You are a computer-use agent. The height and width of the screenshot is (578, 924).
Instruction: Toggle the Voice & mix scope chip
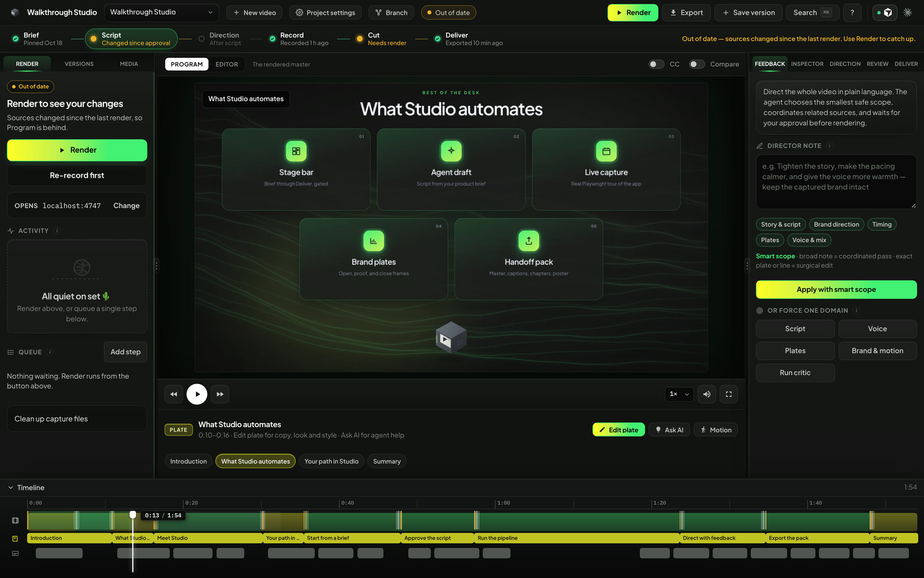point(809,240)
